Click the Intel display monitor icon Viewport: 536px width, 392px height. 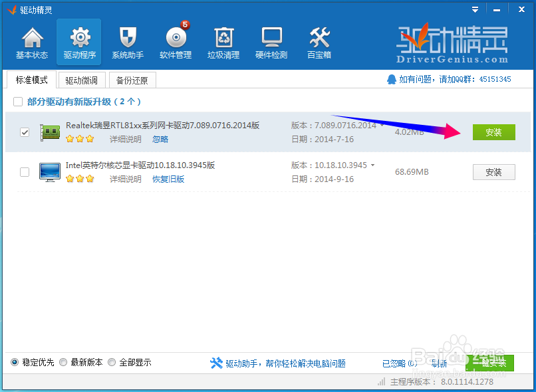click(x=50, y=172)
